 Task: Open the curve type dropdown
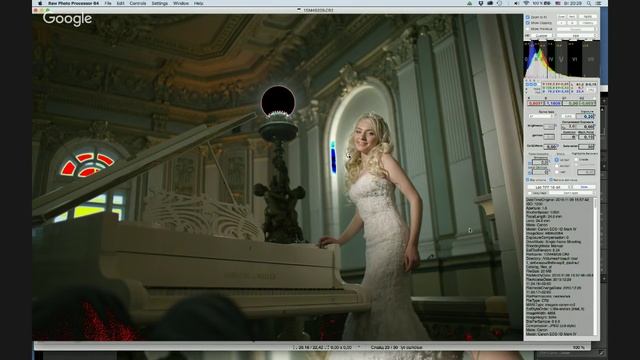[x=542, y=116]
